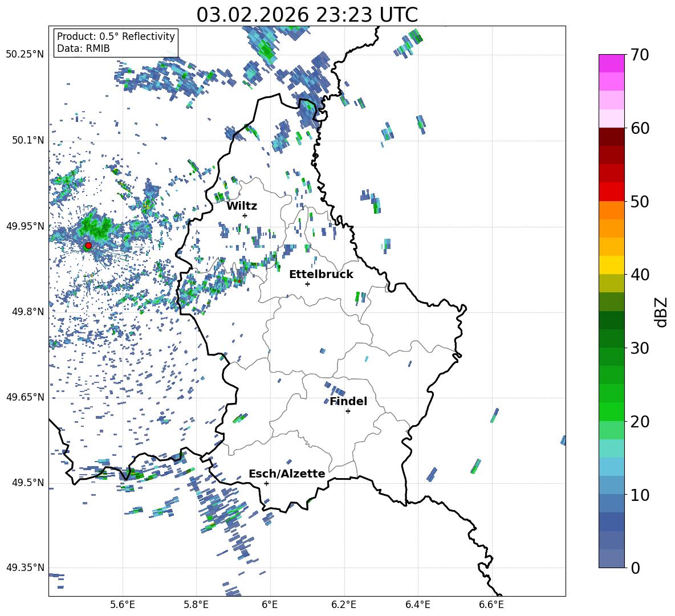The image size is (675, 616).
Task: Click the Wiltz city label
Action: (x=242, y=206)
